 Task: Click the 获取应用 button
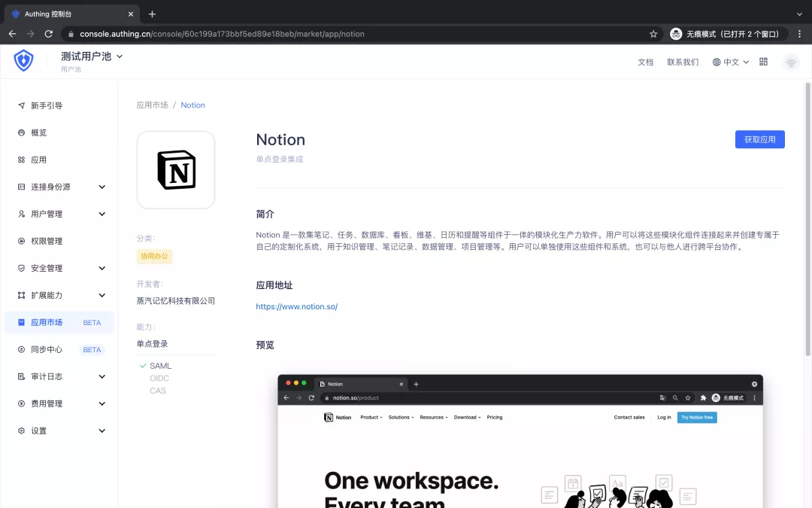(759, 139)
